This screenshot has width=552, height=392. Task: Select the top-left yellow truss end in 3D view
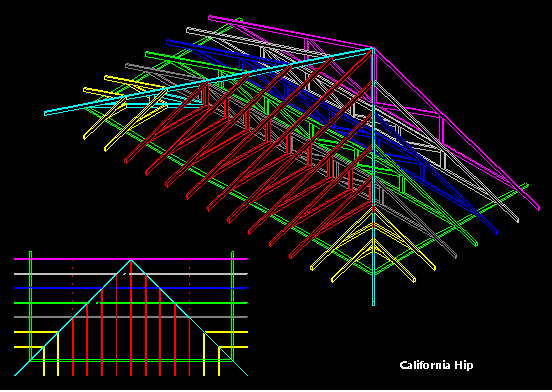(86, 90)
